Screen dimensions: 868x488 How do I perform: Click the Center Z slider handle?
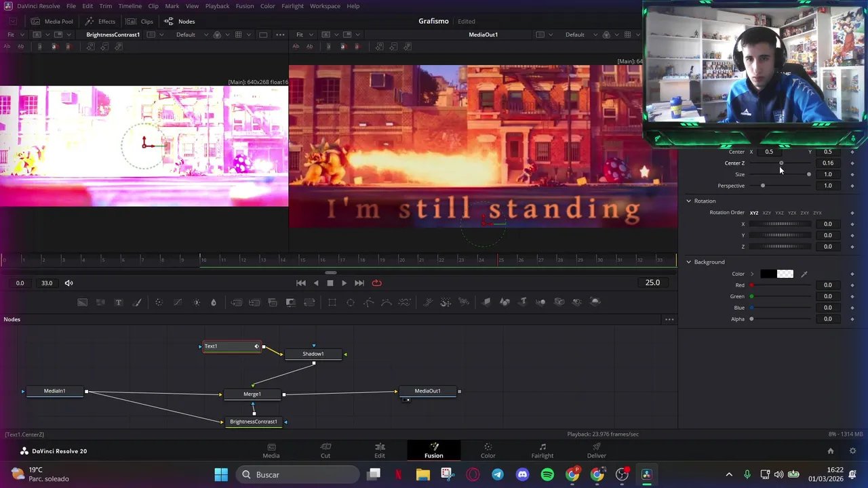pos(781,163)
